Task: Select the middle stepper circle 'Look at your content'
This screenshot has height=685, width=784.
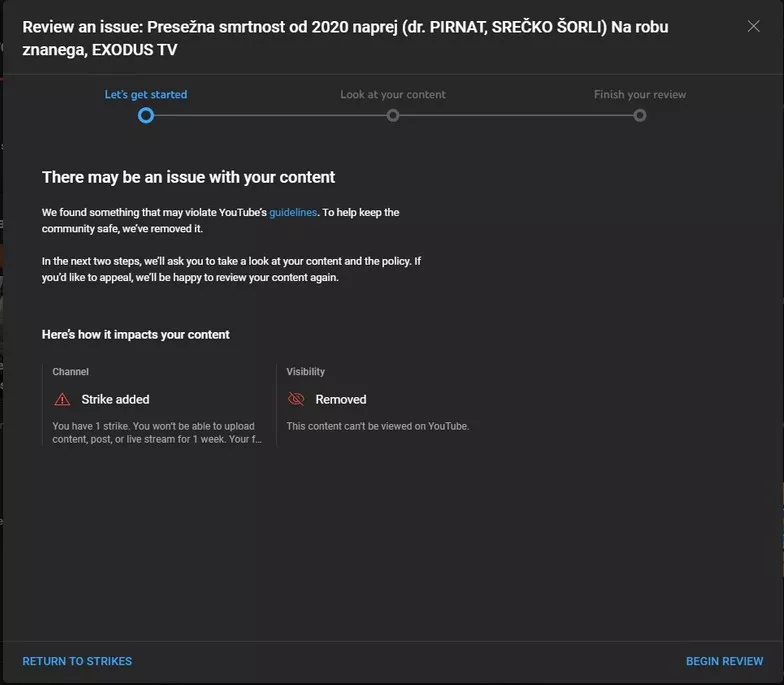Action: tap(393, 115)
